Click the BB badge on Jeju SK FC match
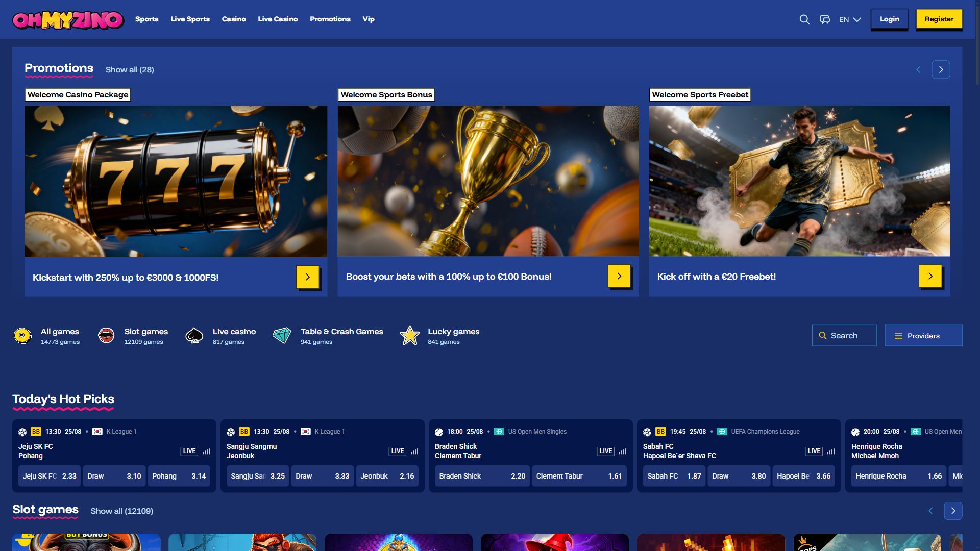This screenshot has width=980, height=551. [x=36, y=432]
